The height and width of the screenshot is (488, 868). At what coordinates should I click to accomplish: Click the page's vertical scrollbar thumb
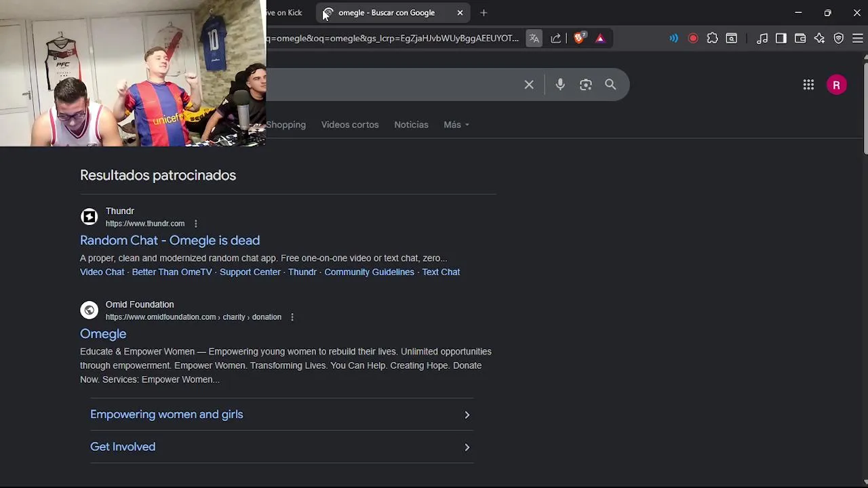[x=865, y=108]
